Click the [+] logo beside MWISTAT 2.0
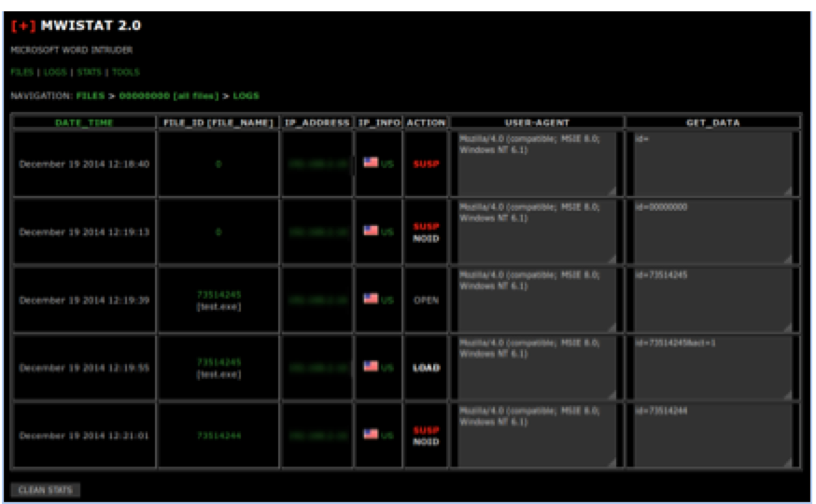The height and width of the screenshot is (504, 816). coord(23,25)
